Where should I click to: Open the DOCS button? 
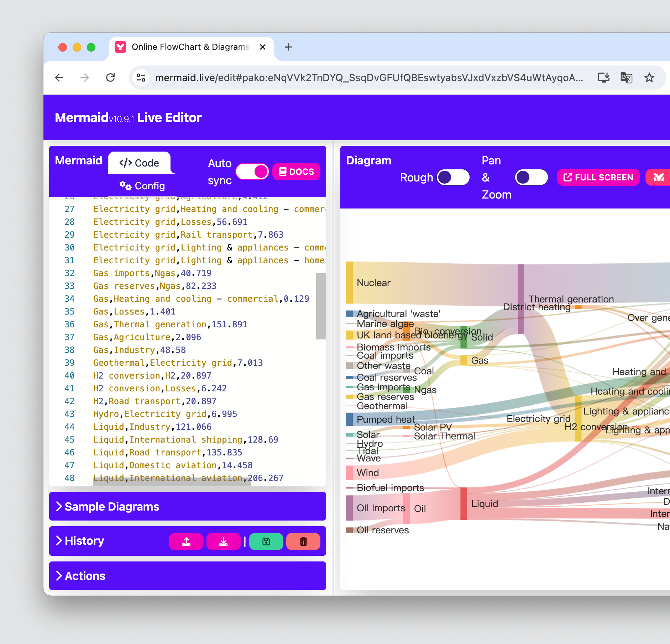(x=296, y=172)
